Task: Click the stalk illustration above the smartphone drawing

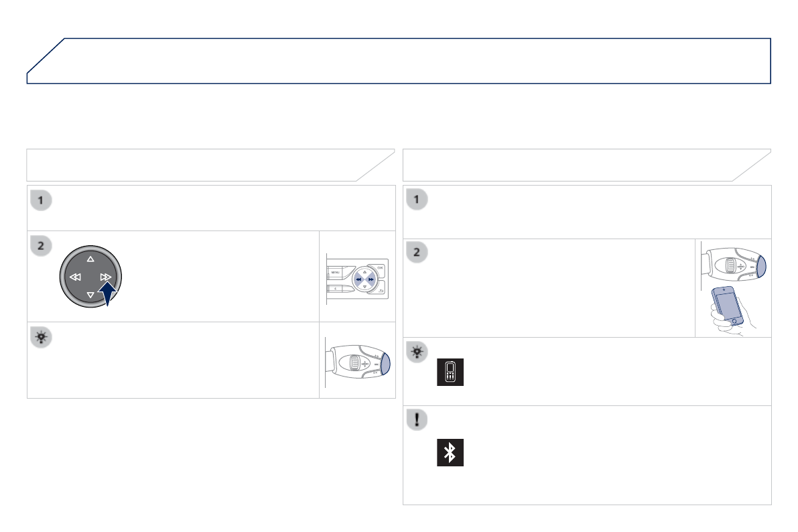Action: click(733, 267)
